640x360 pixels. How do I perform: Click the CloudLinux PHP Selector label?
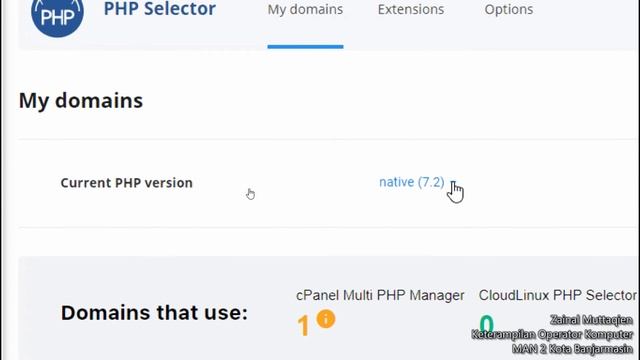click(558, 295)
